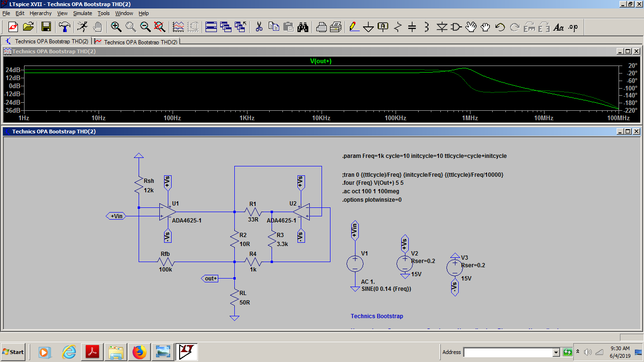This screenshot has width=644, height=362.
Task: Open the Simulate menu
Action: 83,13
